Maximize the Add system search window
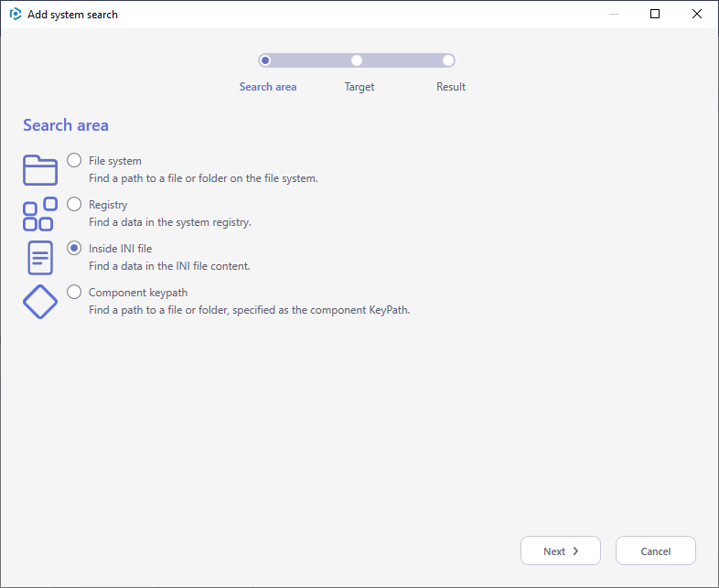The width and height of the screenshot is (719, 588). tap(655, 15)
